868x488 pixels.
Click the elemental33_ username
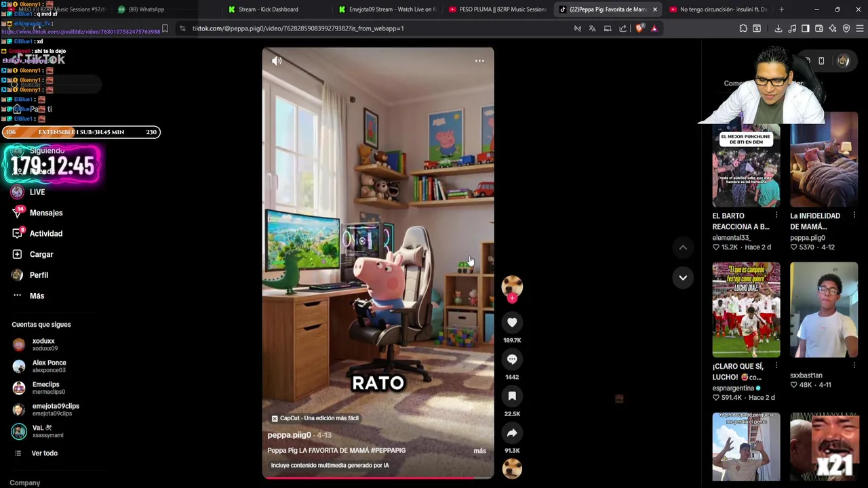(x=731, y=238)
